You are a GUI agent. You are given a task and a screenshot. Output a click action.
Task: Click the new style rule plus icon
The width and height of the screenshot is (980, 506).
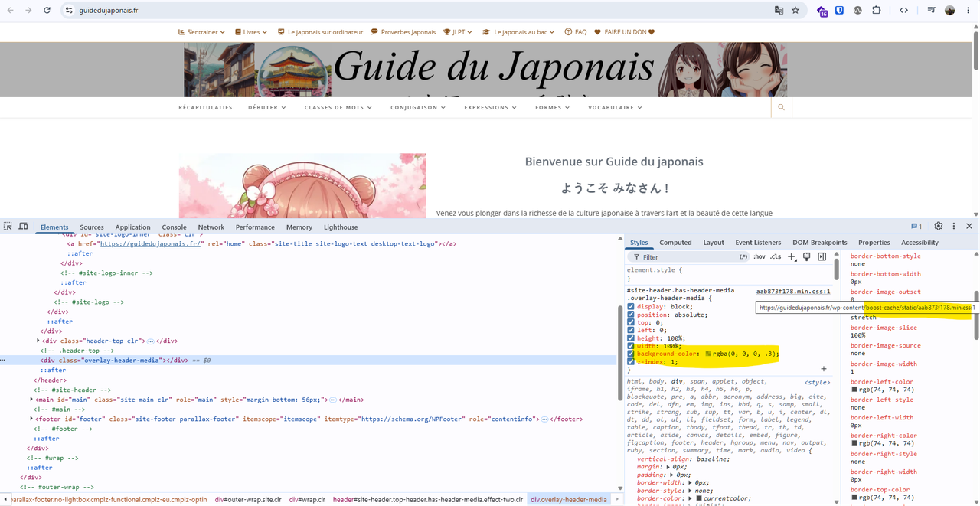792,257
